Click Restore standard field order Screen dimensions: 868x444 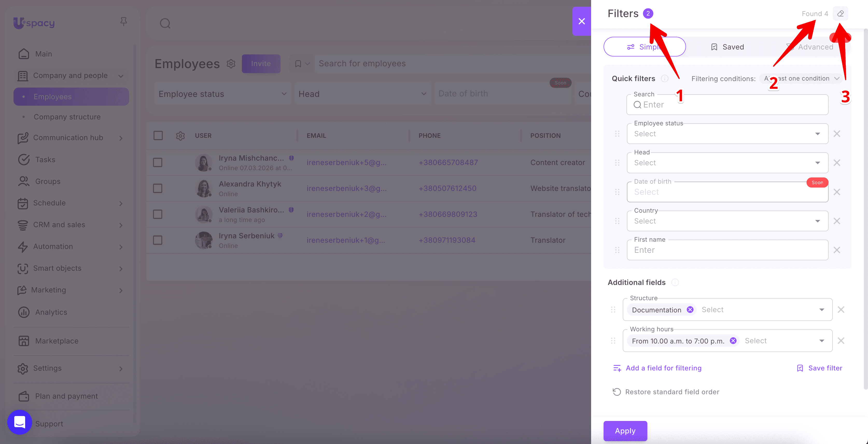pyautogui.click(x=666, y=392)
